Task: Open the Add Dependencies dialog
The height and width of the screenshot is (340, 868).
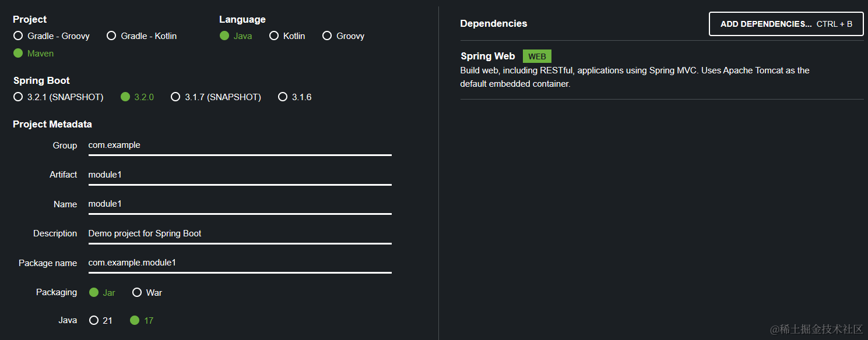Action: (786, 24)
